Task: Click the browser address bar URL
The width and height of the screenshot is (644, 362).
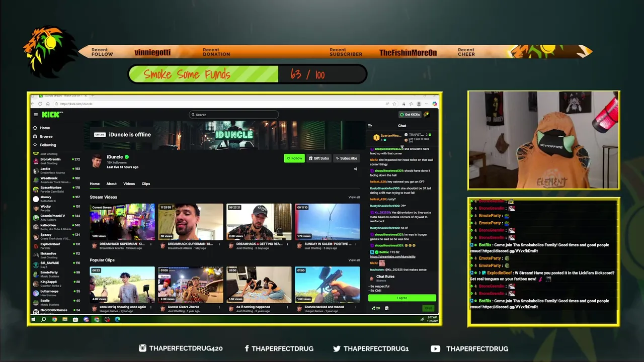Action: pos(76,104)
